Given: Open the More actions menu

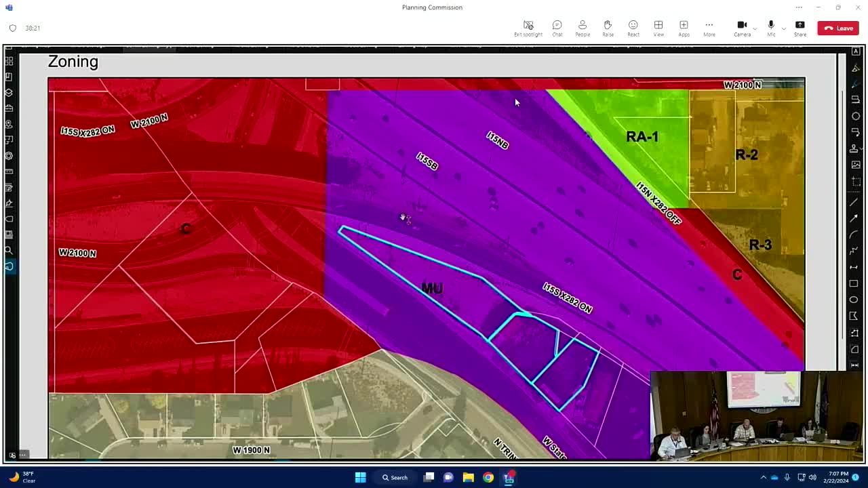Looking at the screenshot, I should 709,28.
